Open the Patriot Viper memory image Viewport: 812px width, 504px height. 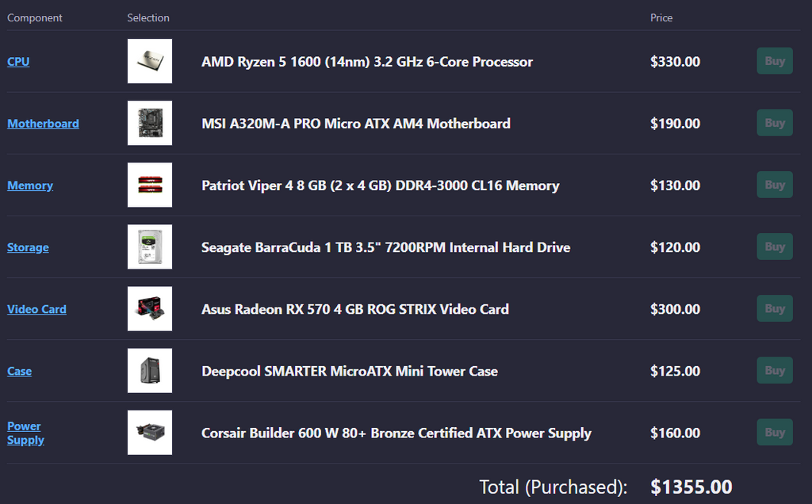pos(149,185)
